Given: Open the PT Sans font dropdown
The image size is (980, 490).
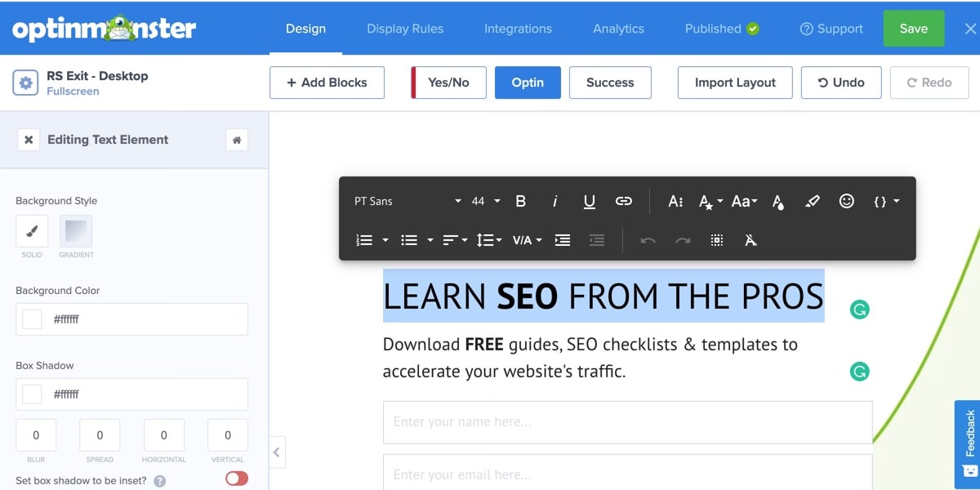Looking at the screenshot, I should point(407,201).
